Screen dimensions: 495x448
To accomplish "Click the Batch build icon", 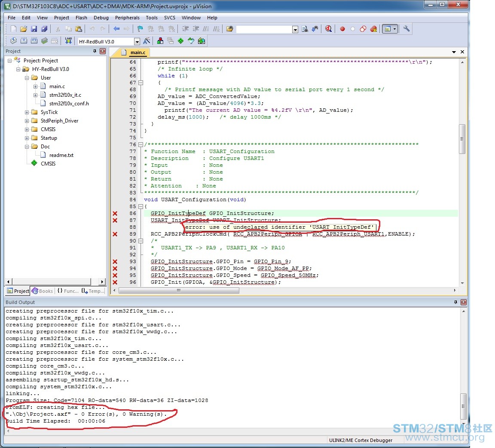I will (x=45, y=41).
